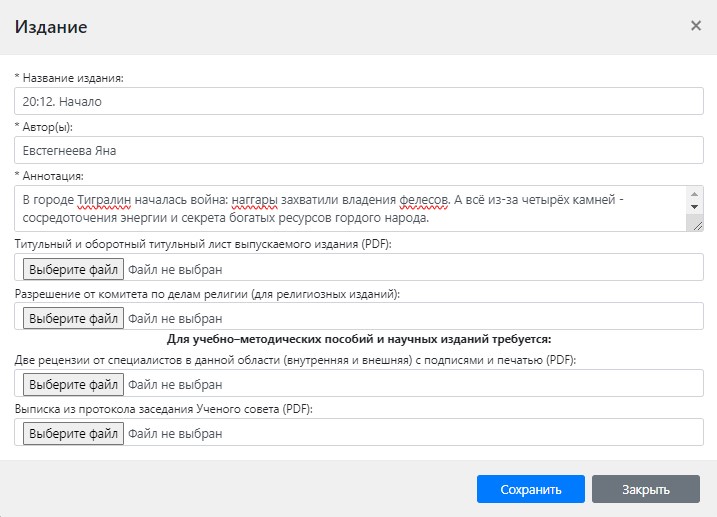Viewport: 717px width, 517px height.
Task: Choose file for Две рецензии от специалистов
Action: point(73,384)
